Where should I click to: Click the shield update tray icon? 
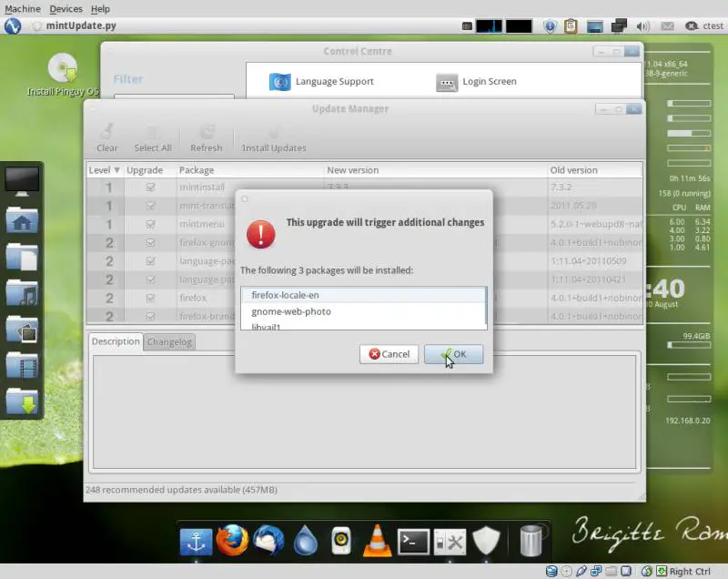point(550,26)
